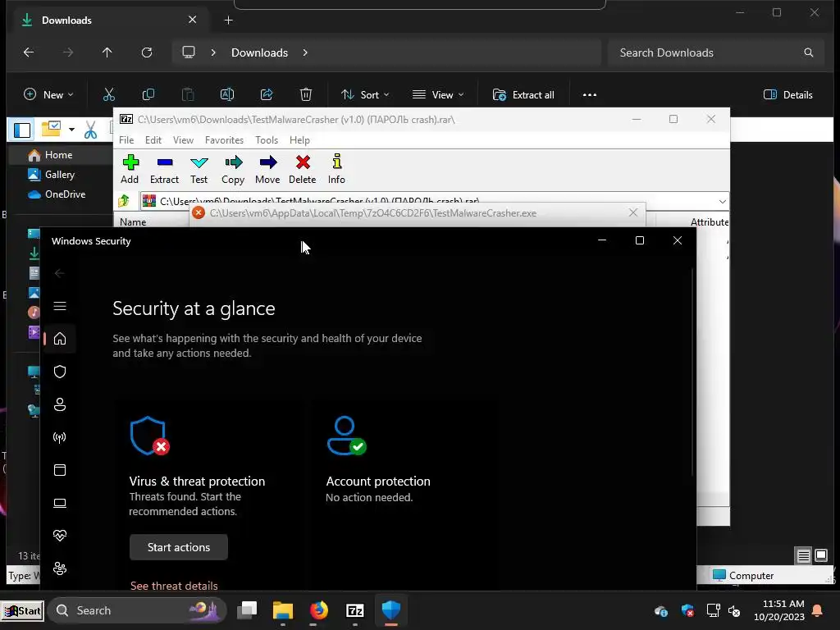Image resolution: width=840 pixels, height=630 pixels.
Task: Open Family options sidebar icon
Action: pyautogui.click(x=60, y=568)
